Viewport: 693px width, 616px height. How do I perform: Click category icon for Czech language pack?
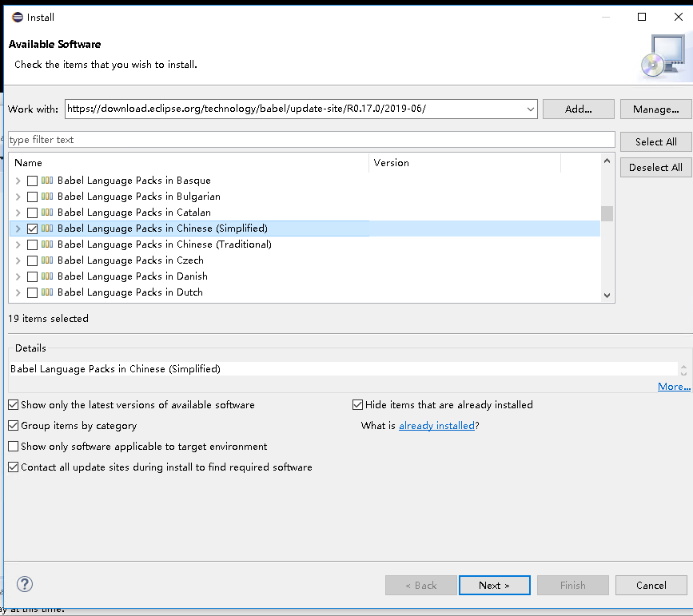coord(47,260)
